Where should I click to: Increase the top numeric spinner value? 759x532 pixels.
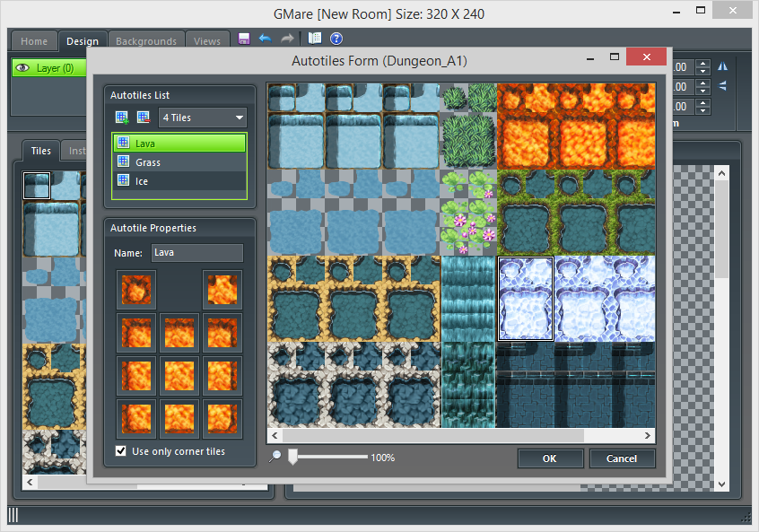tap(702, 64)
